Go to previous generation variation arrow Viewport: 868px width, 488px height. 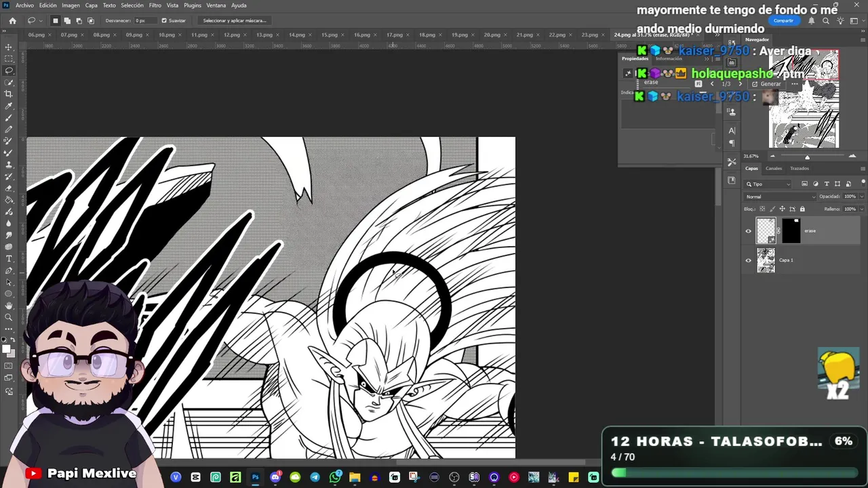[711, 84]
